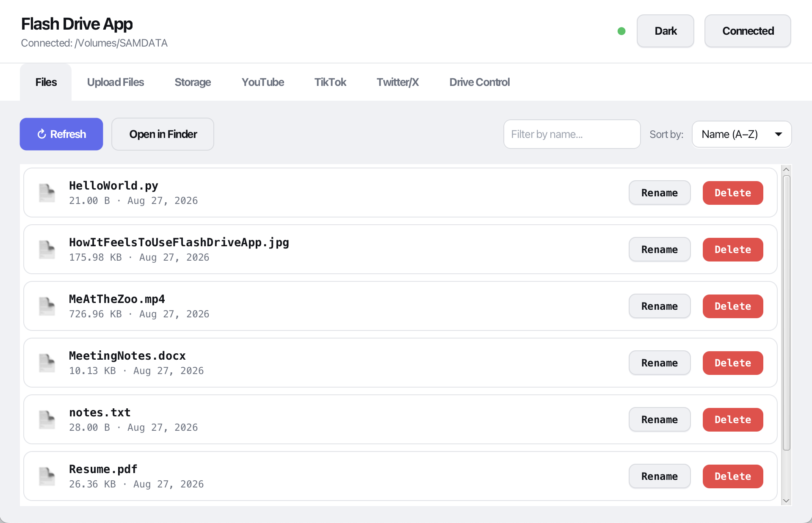Rename Resume.pdf
812x523 pixels.
[660, 476]
